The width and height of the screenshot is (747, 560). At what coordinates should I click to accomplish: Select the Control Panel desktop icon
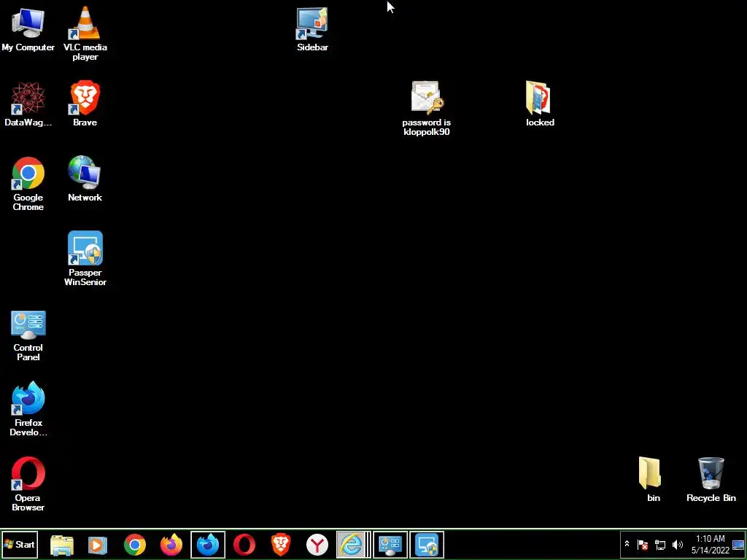tap(28, 335)
